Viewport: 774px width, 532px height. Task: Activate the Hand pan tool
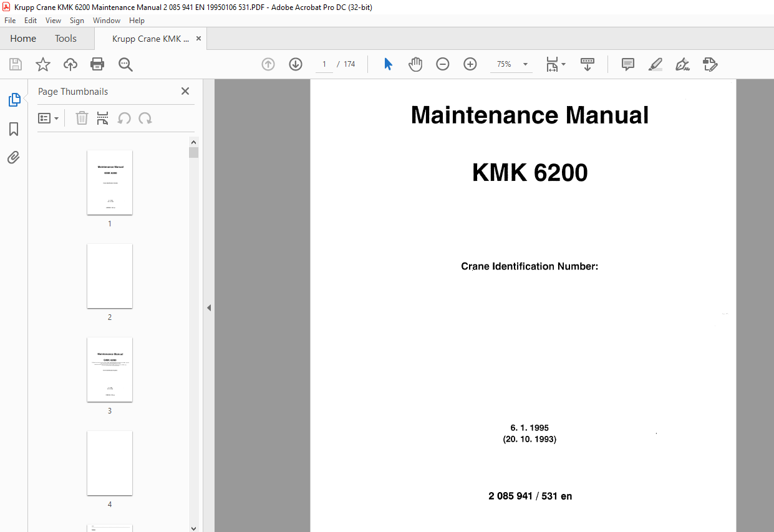point(415,64)
